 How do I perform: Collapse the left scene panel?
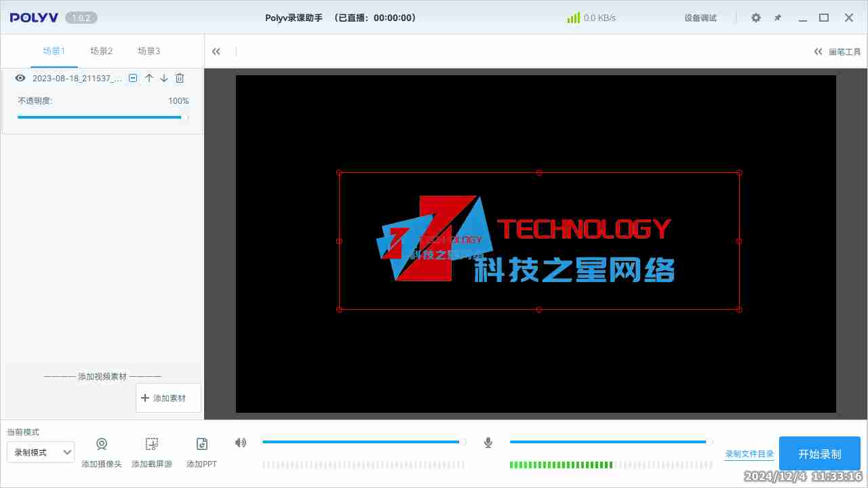[216, 52]
